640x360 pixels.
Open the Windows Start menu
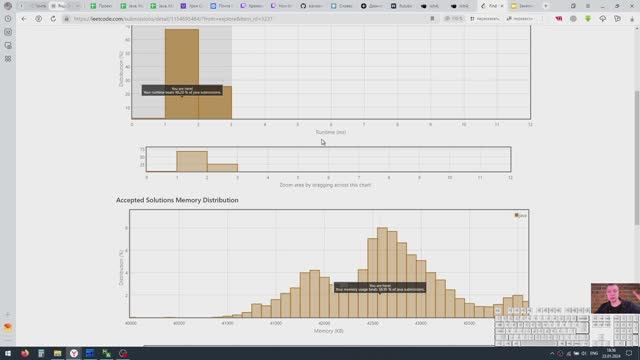tap(8, 353)
